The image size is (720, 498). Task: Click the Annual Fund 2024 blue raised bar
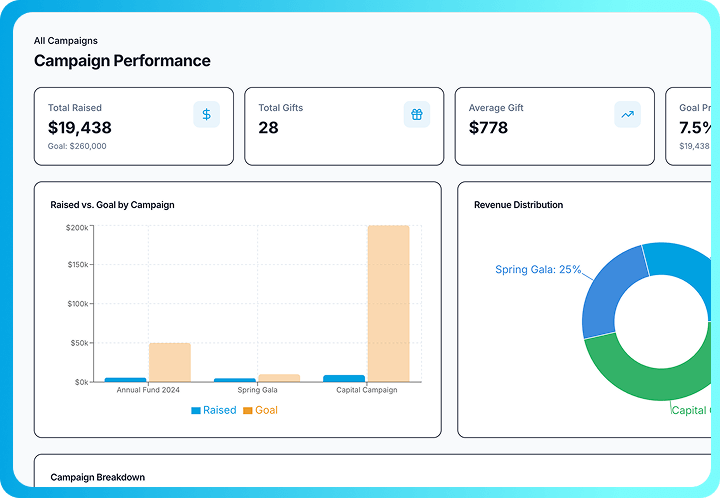pos(126,380)
